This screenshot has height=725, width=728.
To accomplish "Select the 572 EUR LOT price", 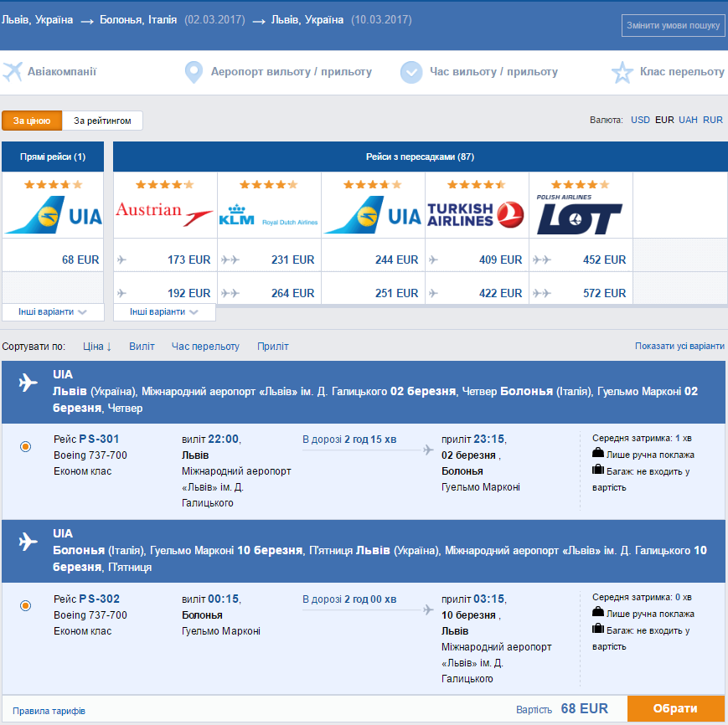I will click(605, 293).
